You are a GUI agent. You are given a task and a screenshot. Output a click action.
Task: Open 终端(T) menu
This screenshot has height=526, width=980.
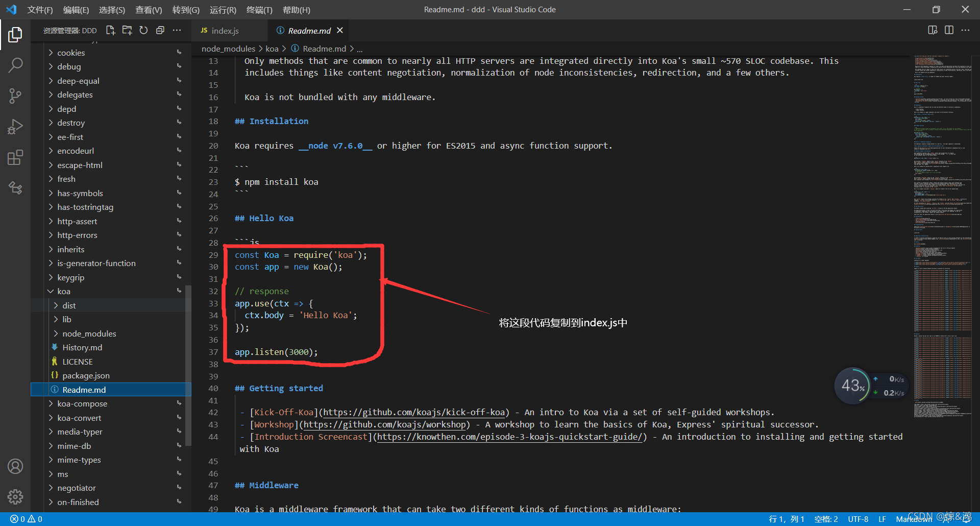coord(259,10)
